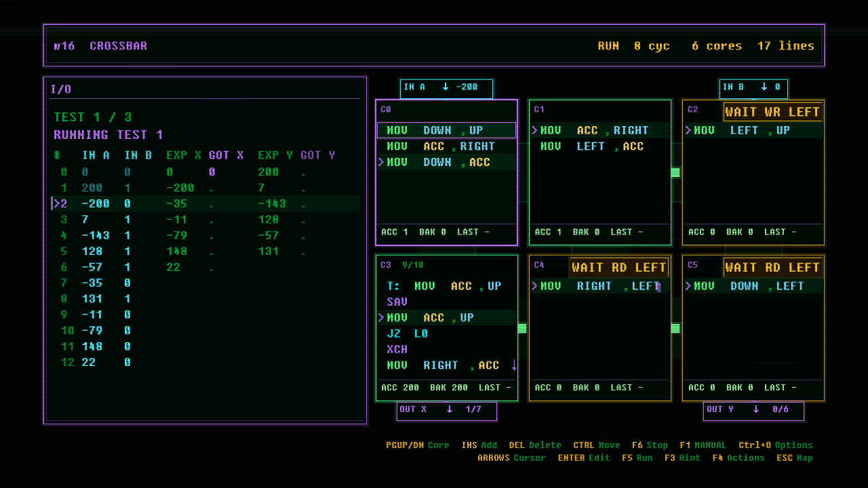This screenshot has width=868, height=488.
Task: Select the MOV RIGHT, ACC line in C3
Action: click(447, 365)
